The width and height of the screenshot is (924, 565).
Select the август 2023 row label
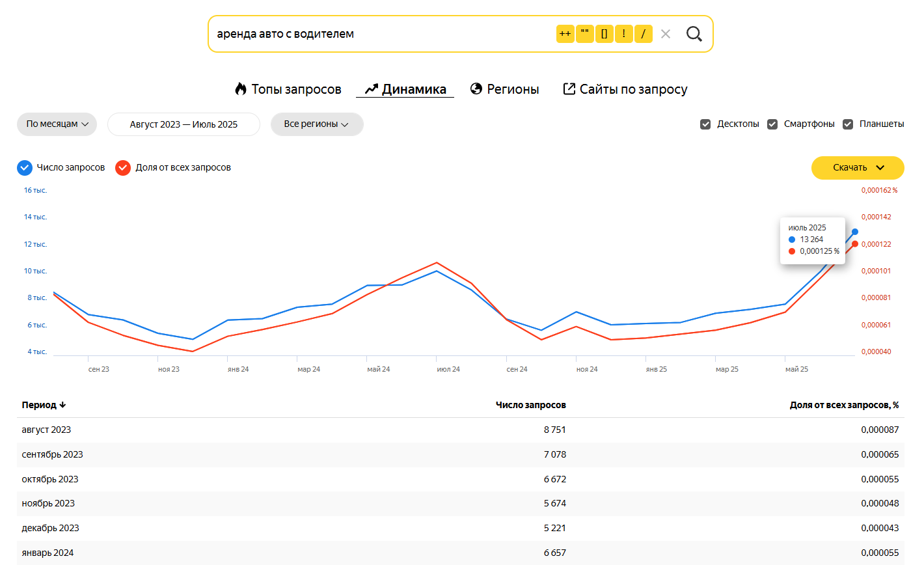pyautogui.click(x=46, y=430)
